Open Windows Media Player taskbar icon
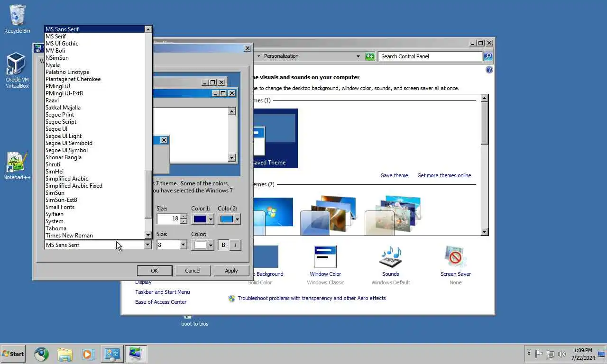The height and width of the screenshot is (364, 607). click(88, 354)
